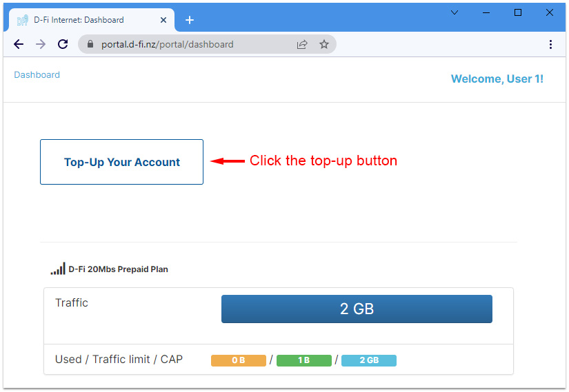569x392 pixels.
Task: Open the Dashboard breadcrumb link
Action: (x=37, y=75)
